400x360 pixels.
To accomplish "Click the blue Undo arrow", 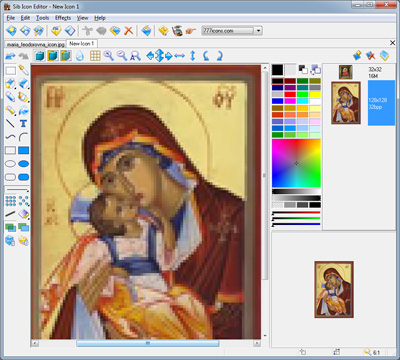I will [11, 56].
